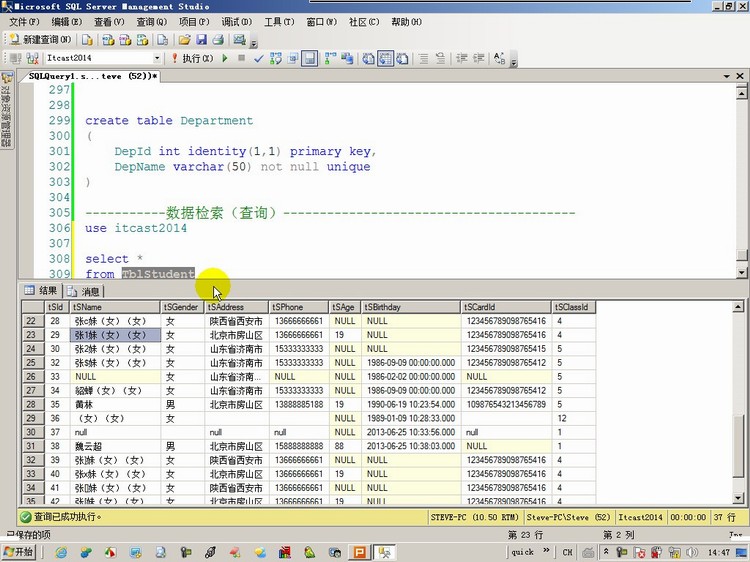
Task: Switch to the 消息 (Messages) tab
Action: pos(84,291)
